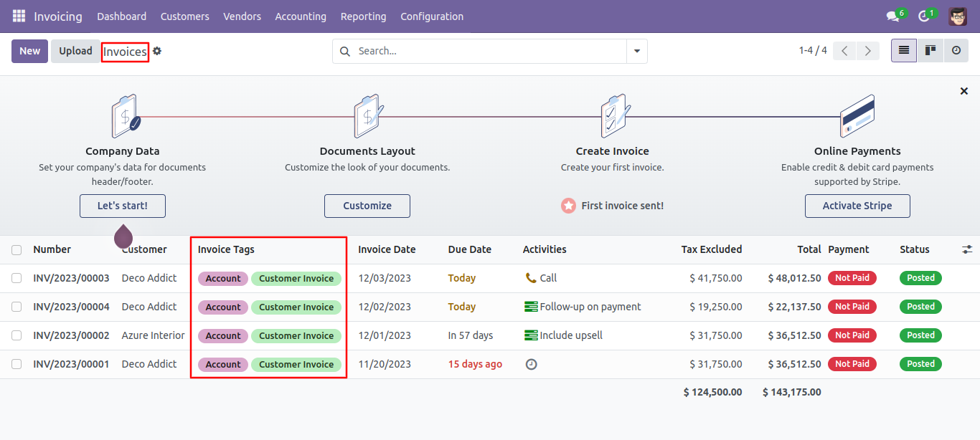Screen dimensions: 980x440
Task: Open the optional columns adjust icon
Action: click(x=967, y=249)
